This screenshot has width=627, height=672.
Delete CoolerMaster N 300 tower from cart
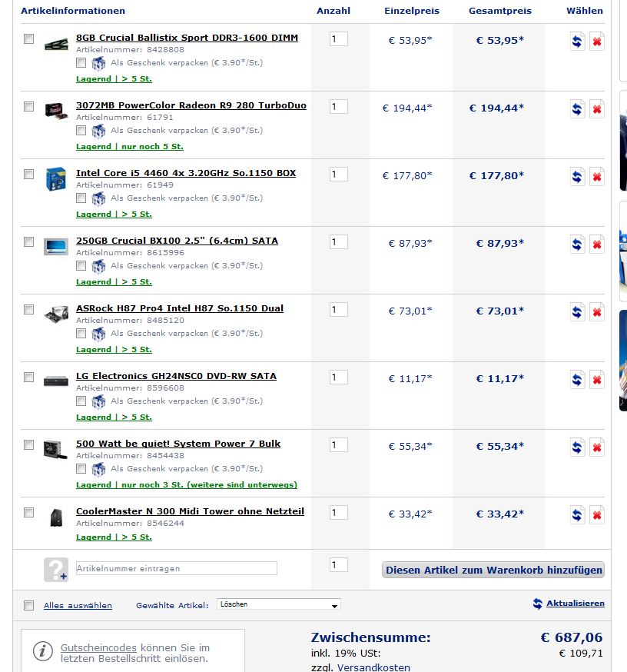point(596,516)
